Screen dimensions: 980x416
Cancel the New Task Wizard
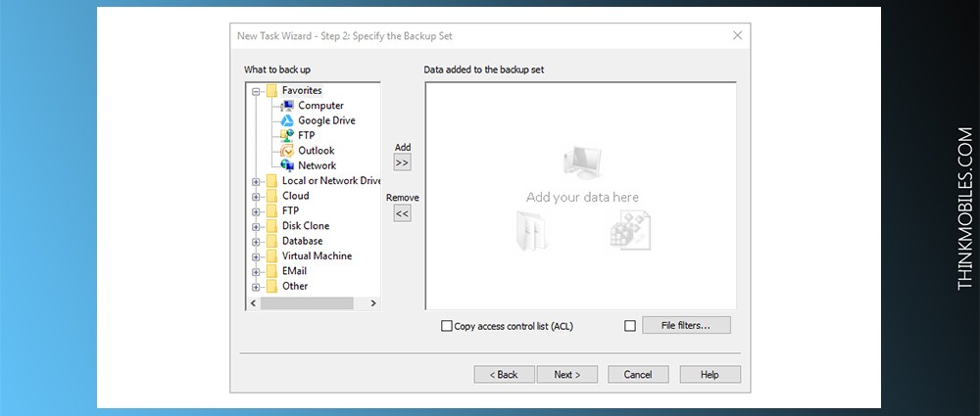tap(638, 375)
